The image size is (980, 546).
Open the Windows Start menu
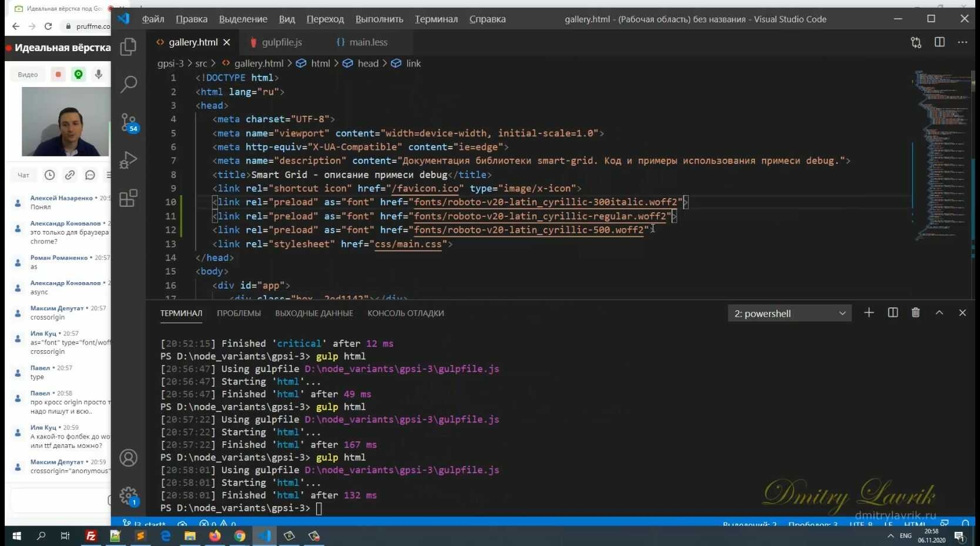pyautogui.click(x=16, y=536)
